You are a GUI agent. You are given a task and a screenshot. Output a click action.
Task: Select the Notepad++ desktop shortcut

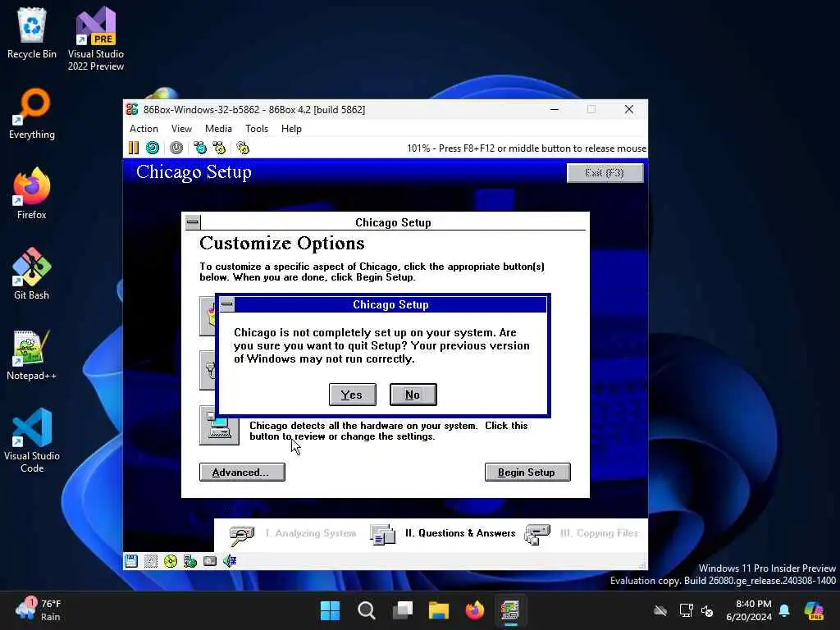pos(32,354)
